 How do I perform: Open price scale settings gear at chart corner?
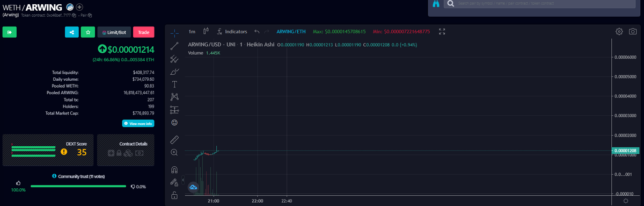pyautogui.click(x=625, y=201)
